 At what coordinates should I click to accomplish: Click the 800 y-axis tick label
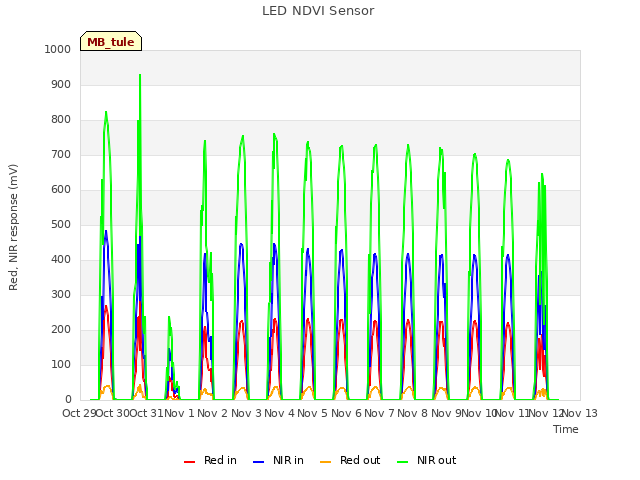pos(61,120)
